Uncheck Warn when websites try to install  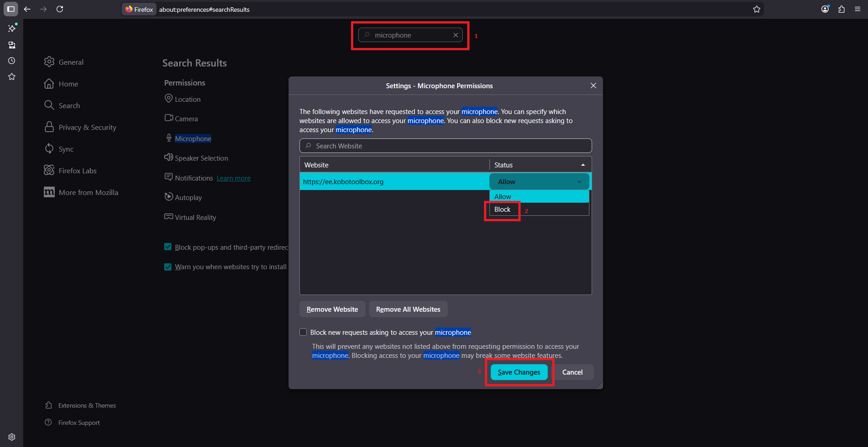point(168,267)
